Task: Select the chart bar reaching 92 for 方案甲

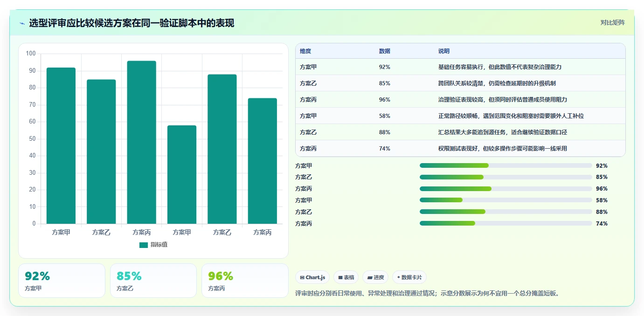Action: point(61,145)
